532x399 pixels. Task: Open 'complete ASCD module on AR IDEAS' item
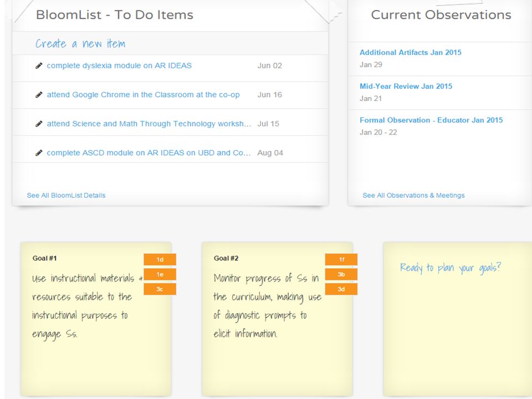[x=149, y=153]
